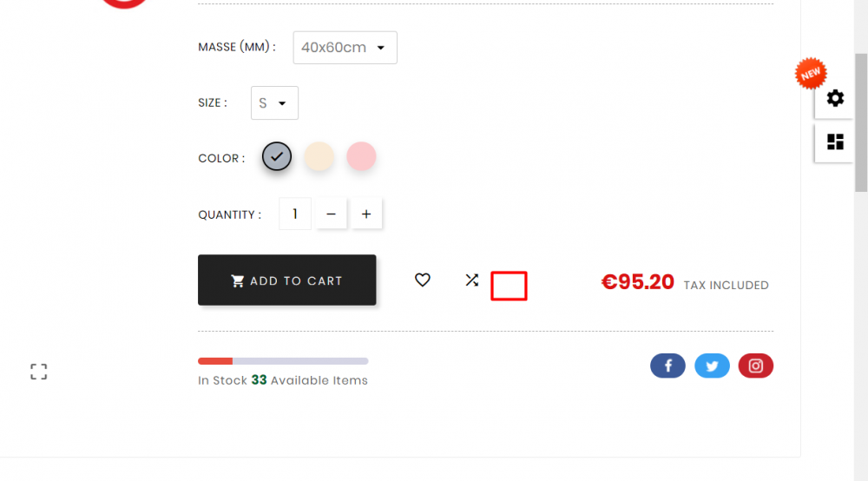This screenshot has height=481, width=868.
Task: Open the Masse 40x60cm dropdown
Action: pyautogui.click(x=345, y=48)
